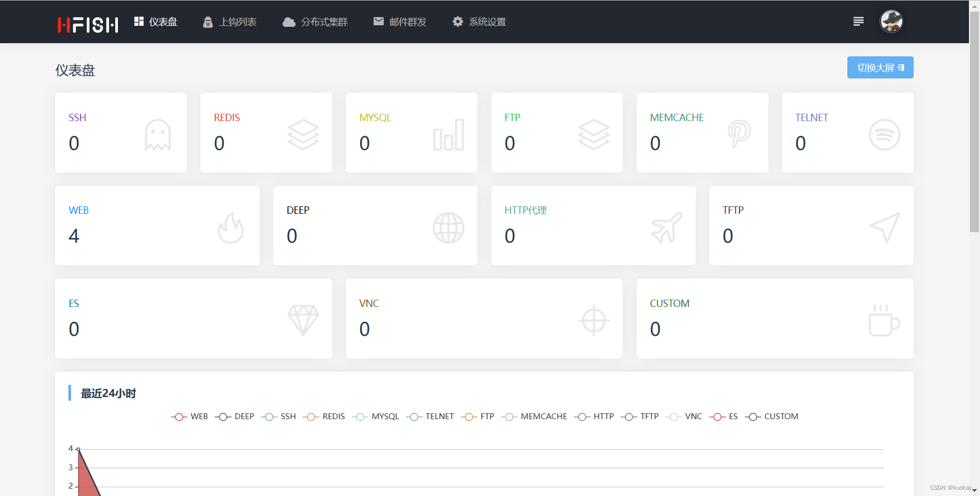Image resolution: width=980 pixels, height=496 pixels.
Task: Click the globe icon in DEEP card
Action: click(448, 227)
